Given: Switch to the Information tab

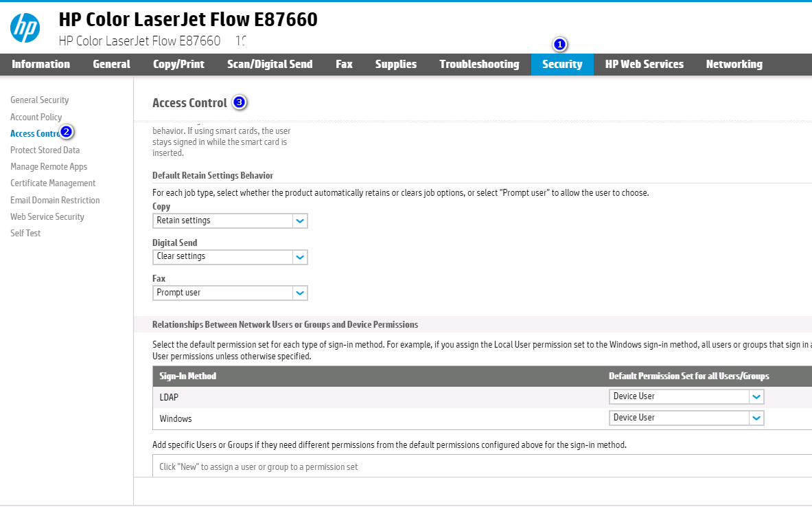Looking at the screenshot, I should coord(41,64).
